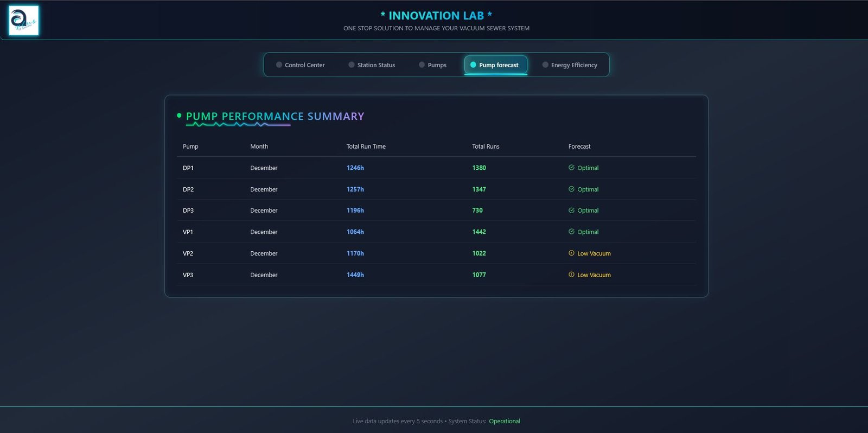The image size is (868, 433).
Task: Select the VP1 pump name cell
Action: point(188,232)
